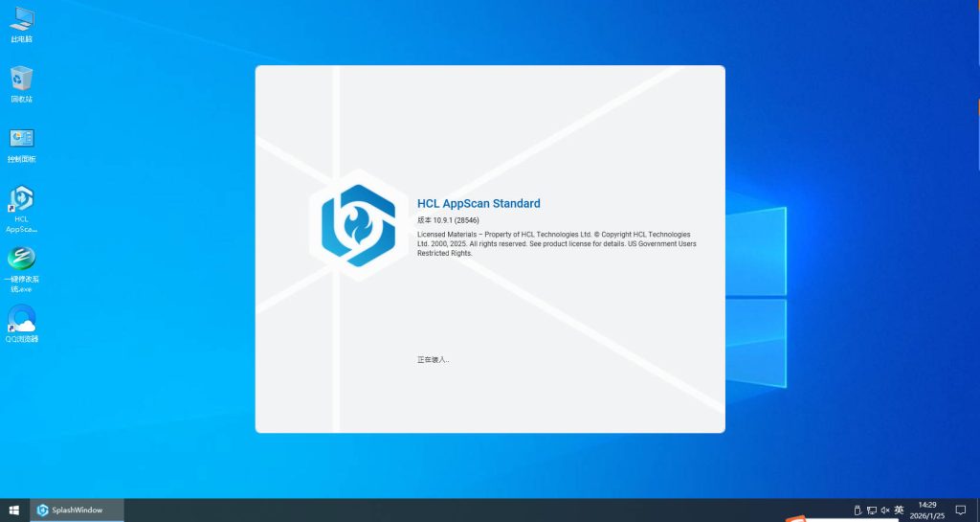Unmute the speaker volume tray icon
The height and width of the screenshot is (522, 980).
coord(885,511)
